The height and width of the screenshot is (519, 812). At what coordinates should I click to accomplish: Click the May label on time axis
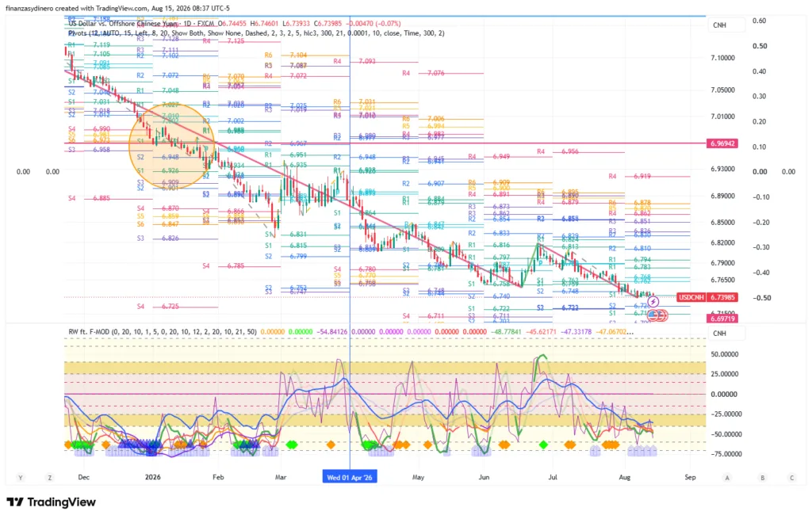418,477
